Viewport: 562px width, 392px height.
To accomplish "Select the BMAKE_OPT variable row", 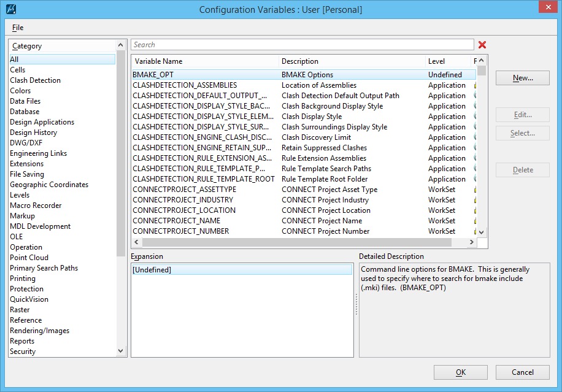I will coord(304,74).
